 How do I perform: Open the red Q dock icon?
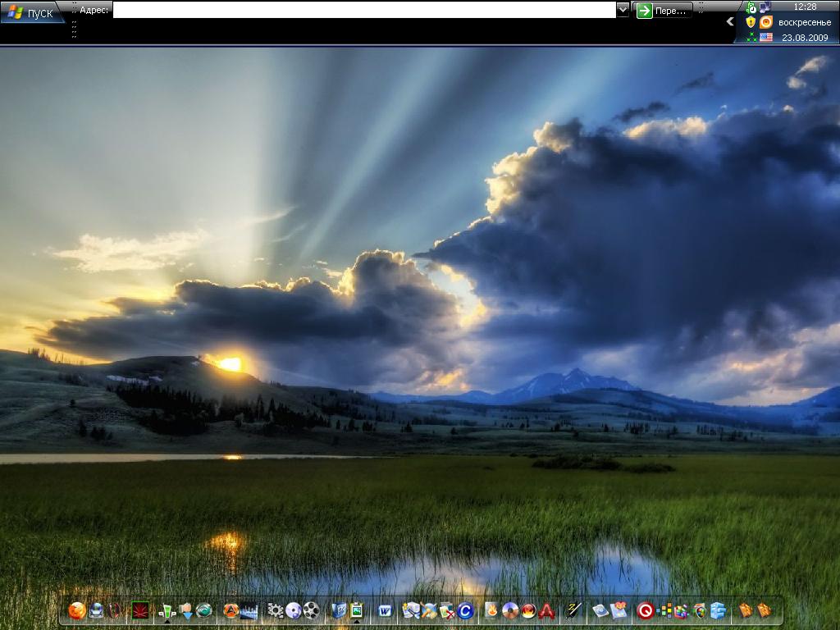pos(645,610)
